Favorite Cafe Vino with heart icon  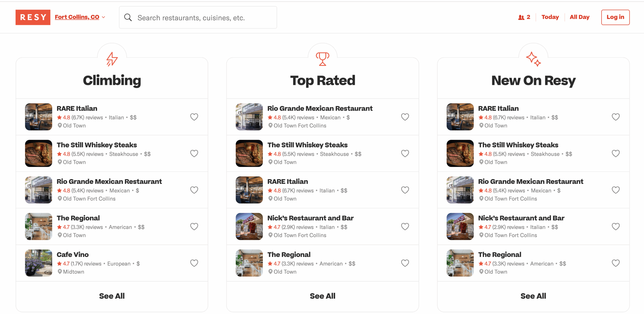click(194, 263)
